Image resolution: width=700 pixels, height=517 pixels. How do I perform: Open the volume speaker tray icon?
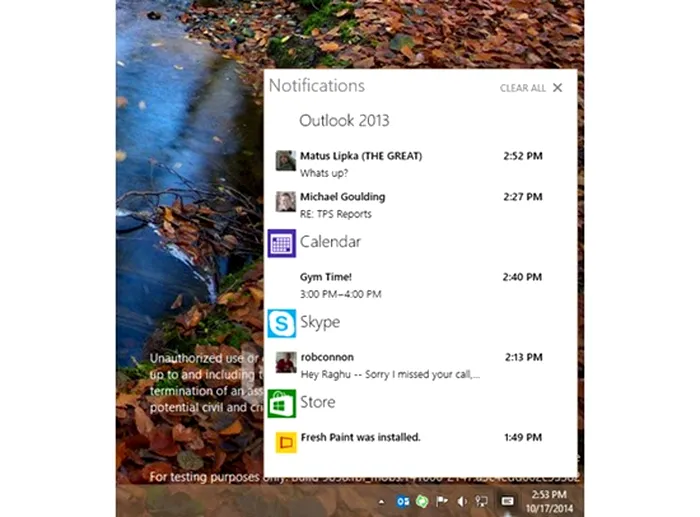462,502
